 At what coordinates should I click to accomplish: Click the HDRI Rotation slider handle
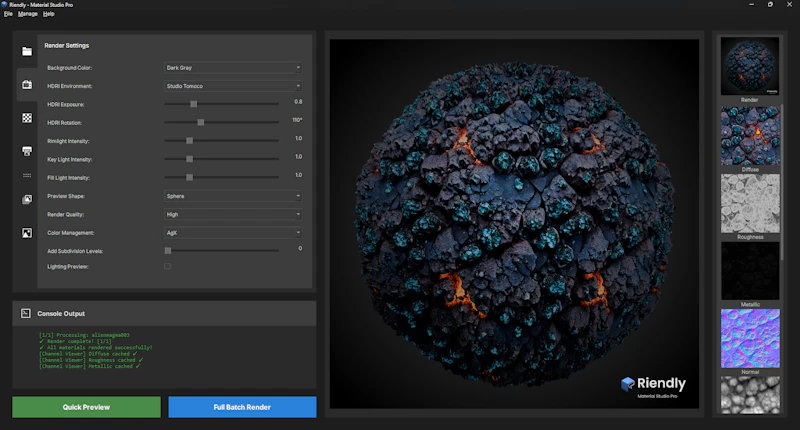click(x=201, y=122)
